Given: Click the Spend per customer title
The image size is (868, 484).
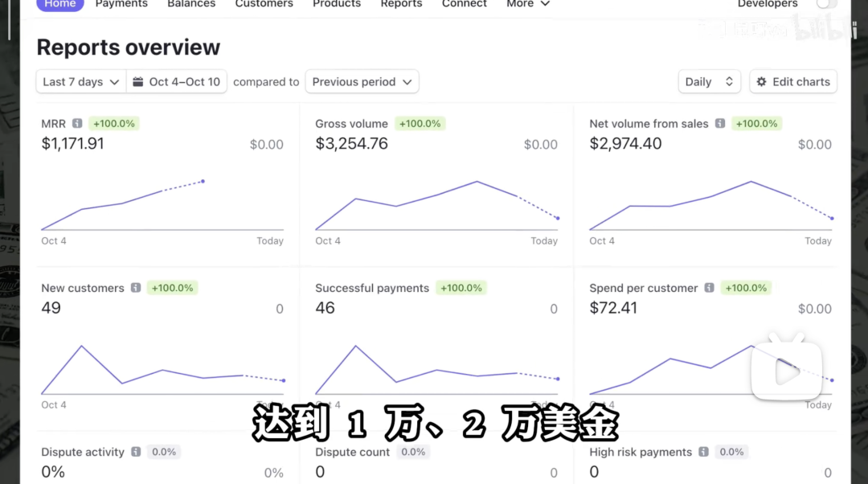Looking at the screenshot, I should click(643, 288).
